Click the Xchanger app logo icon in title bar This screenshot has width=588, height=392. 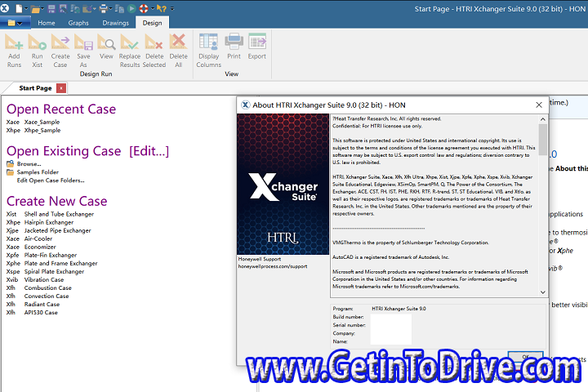5,8
